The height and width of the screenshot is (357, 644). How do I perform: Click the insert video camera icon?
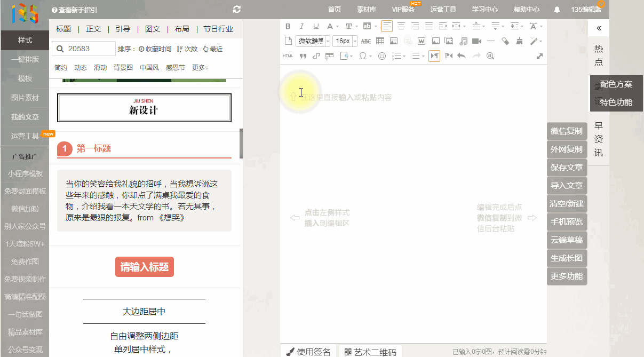click(476, 41)
